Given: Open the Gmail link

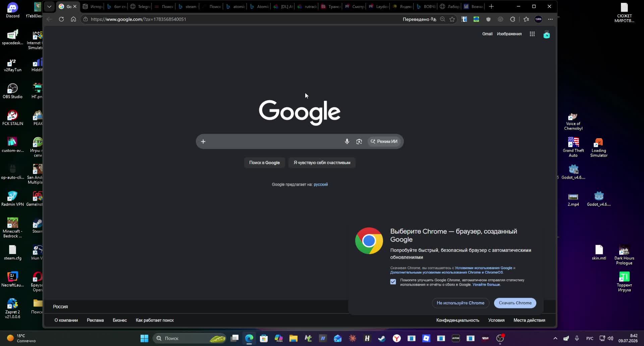Looking at the screenshot, I should pyautogui.click(x=487, y=34).
